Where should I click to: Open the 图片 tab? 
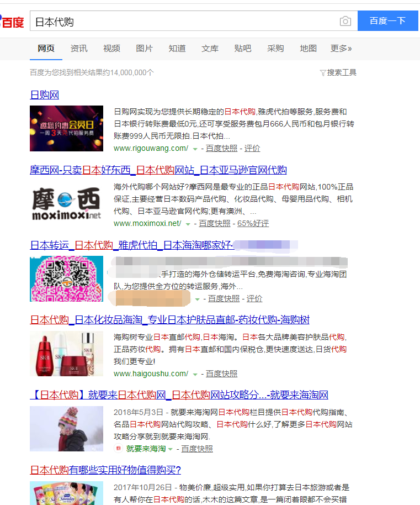tap(145, 49)
